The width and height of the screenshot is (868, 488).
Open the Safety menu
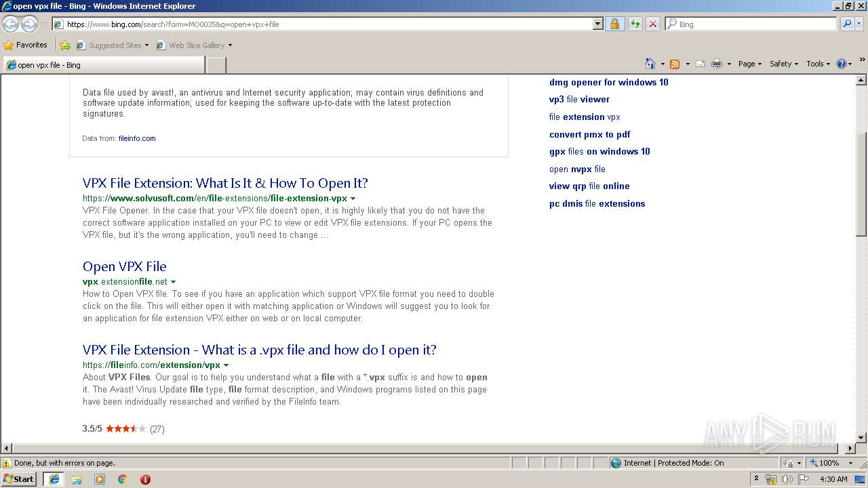(x=784, y=64)
